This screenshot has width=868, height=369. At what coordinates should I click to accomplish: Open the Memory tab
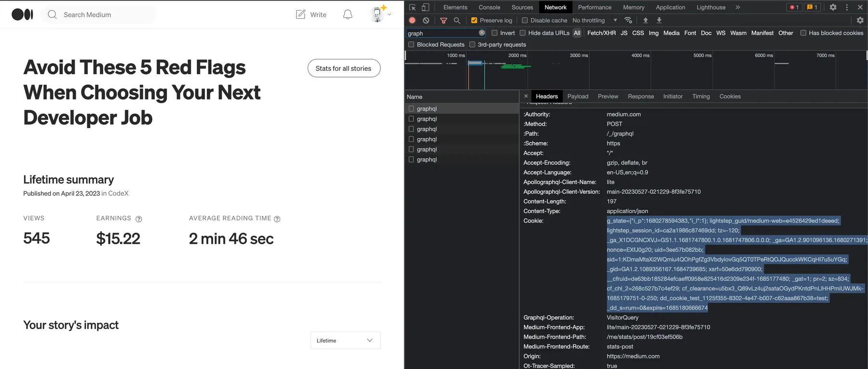point(634,7)
